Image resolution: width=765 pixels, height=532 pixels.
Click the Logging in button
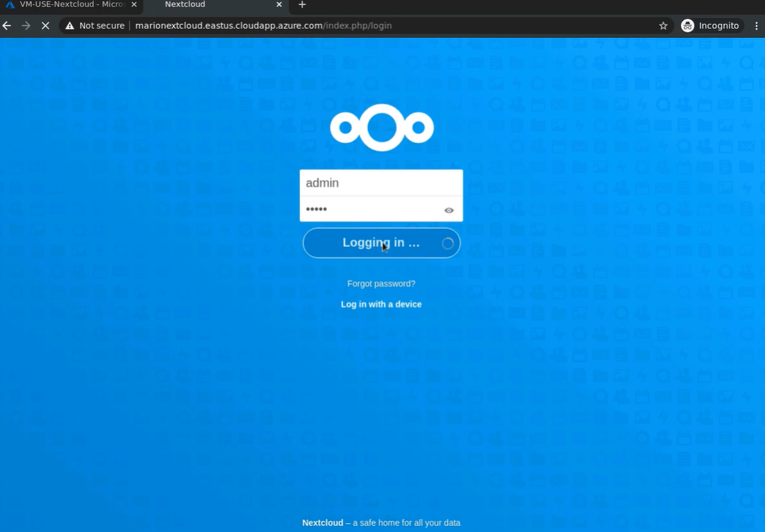[x=381, y=242]
